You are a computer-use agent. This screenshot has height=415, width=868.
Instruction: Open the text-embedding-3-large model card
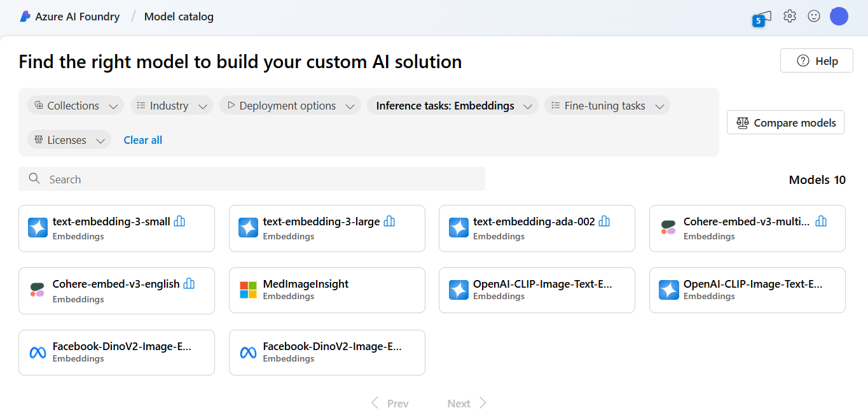click(327, 229)
